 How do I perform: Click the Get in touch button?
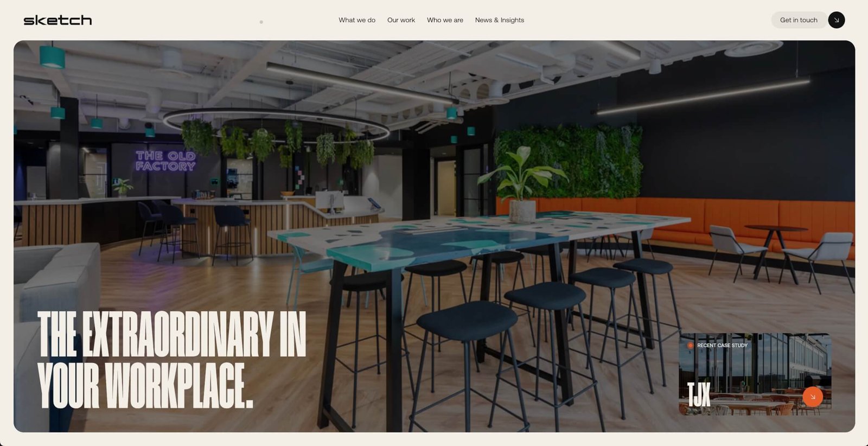[799, 20]
